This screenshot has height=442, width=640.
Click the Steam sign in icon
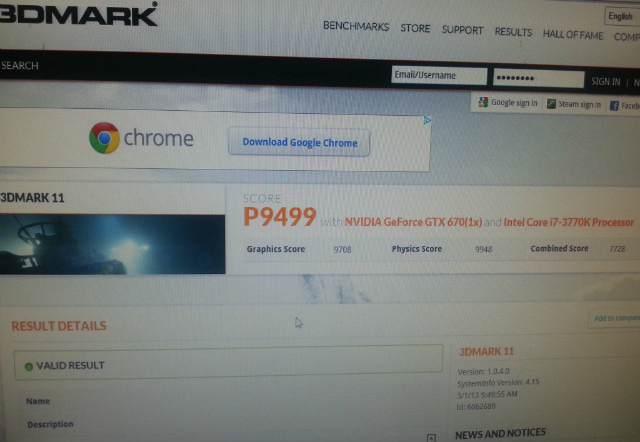551,104
